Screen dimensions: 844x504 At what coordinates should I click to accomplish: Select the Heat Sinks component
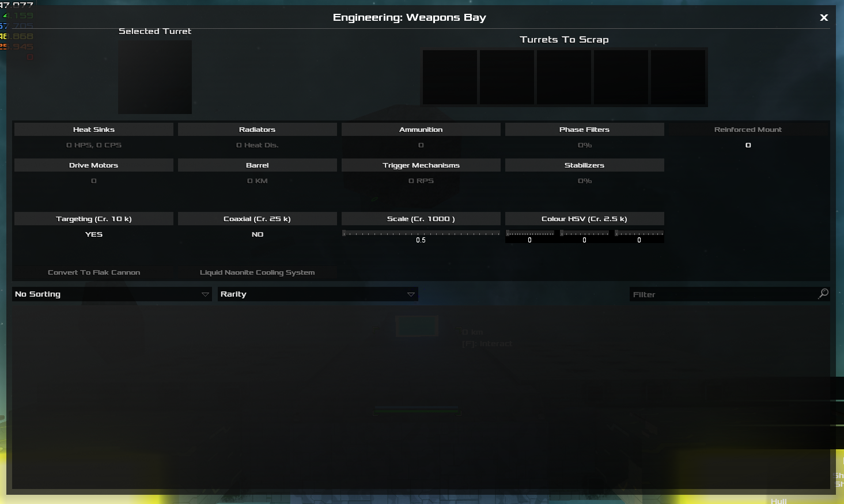tap(94, 129)
